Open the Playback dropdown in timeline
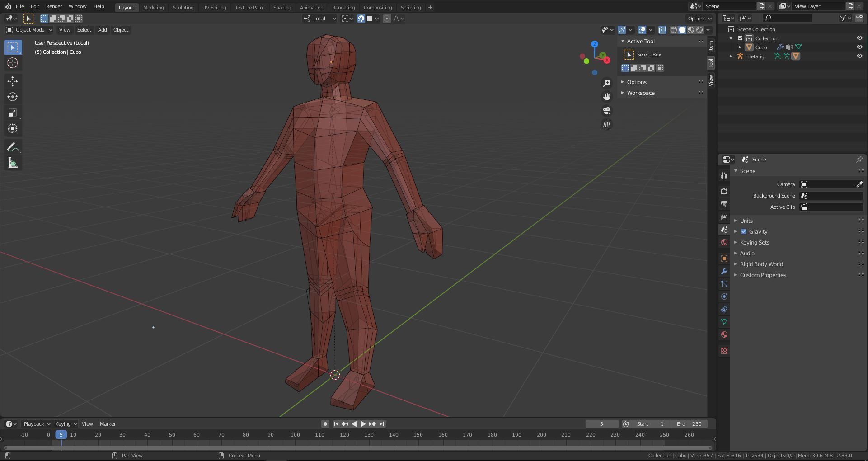868x461 pixels. (36, 424)
